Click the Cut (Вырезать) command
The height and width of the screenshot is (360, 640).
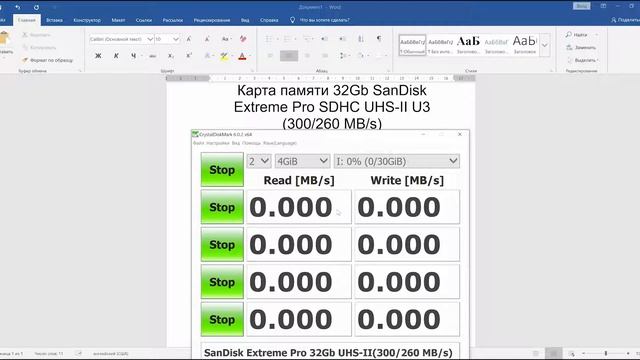pyautogui.click(x=37, y=35)
